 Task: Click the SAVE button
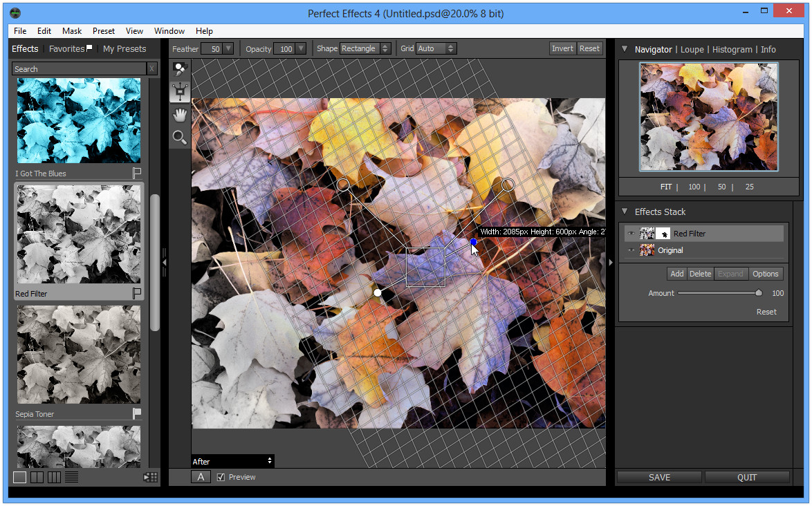659,477
